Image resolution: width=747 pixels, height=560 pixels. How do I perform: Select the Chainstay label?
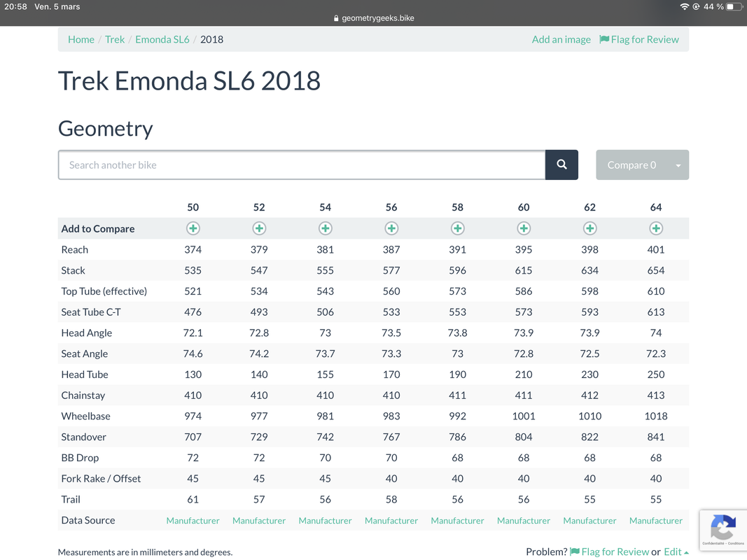pos(83,395)
